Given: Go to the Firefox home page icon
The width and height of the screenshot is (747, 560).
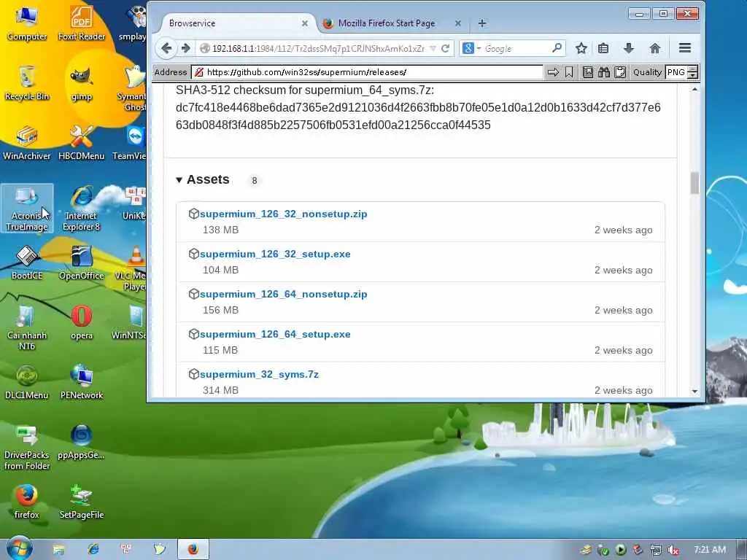Looking at the screenshot, I should pos(655,48).
